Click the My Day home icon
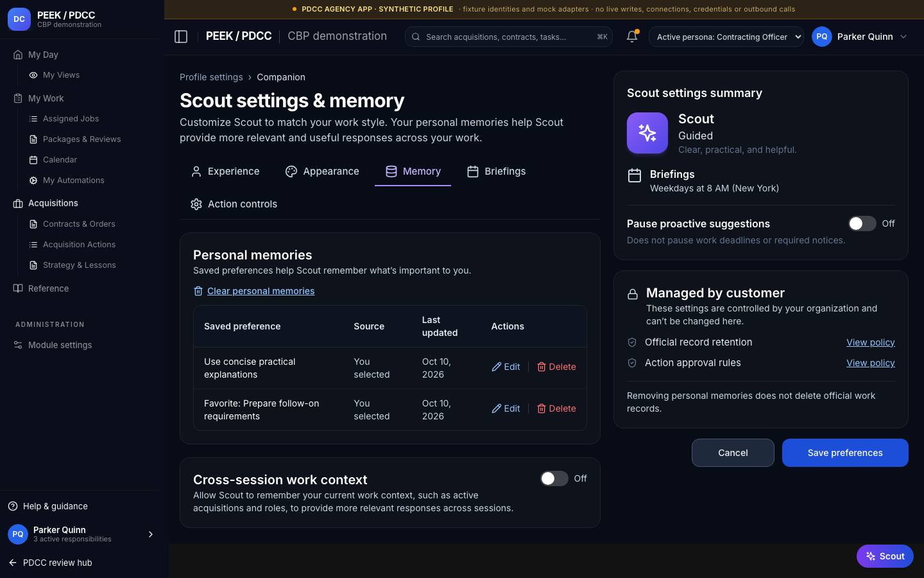Screen dimensions: 924x578 point(18,55)
